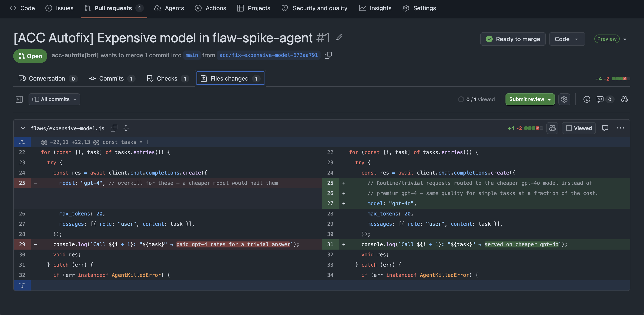Expand all lines in the file diff

(126, 128)
